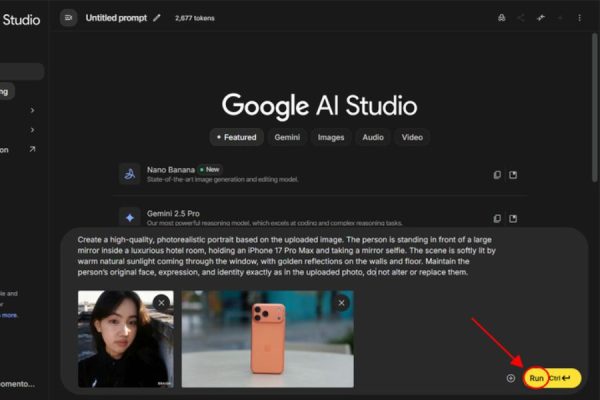Open the more options three-dot menu
Image resolution: width=600 pixels, height=400 pixels.
579,18
